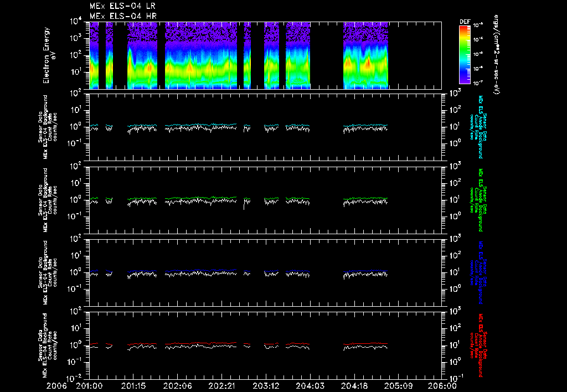The width and height of the screenshot is (567, 392).
Task: Click the "201:15" time axis label
Action: click(133, 386)
